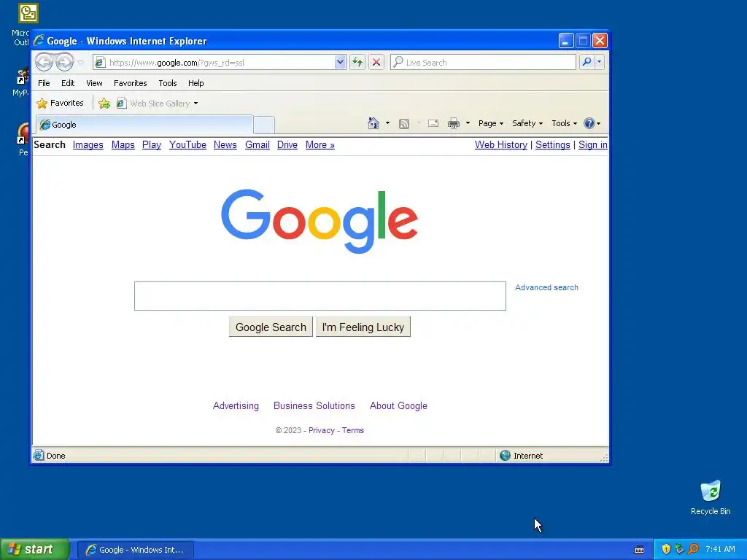Open the Privacy footer link
The image size is (747, 560).
coord(322,430)
